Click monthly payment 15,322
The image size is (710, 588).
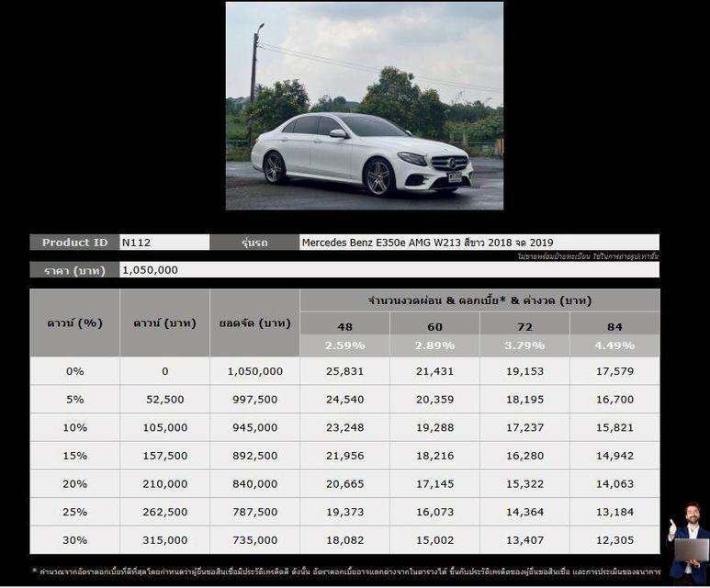(x=524, y=484)
